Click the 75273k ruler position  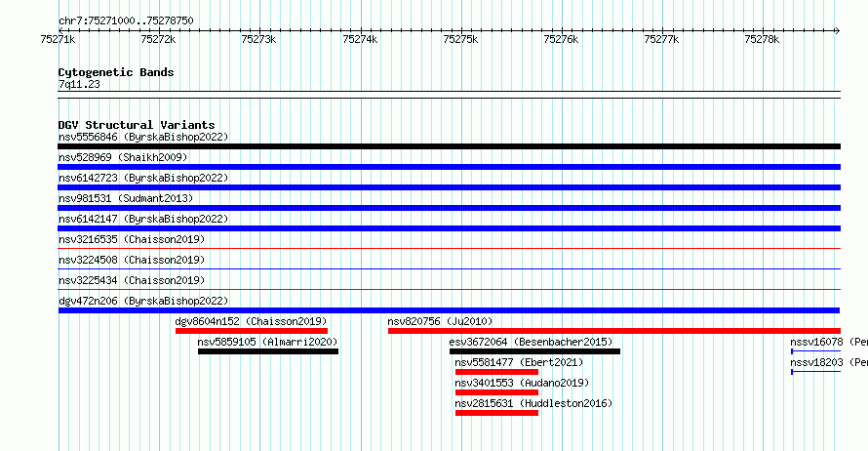pos(258,39)
